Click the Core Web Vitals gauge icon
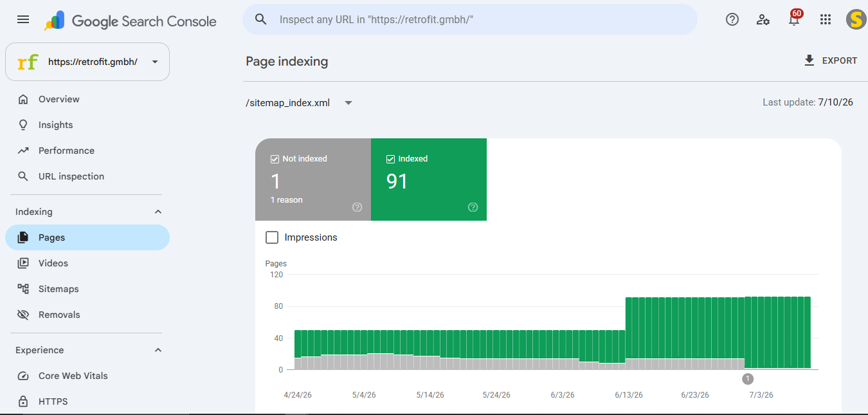The width and height of the screenshot is (868, 415). tap(23, 376)
